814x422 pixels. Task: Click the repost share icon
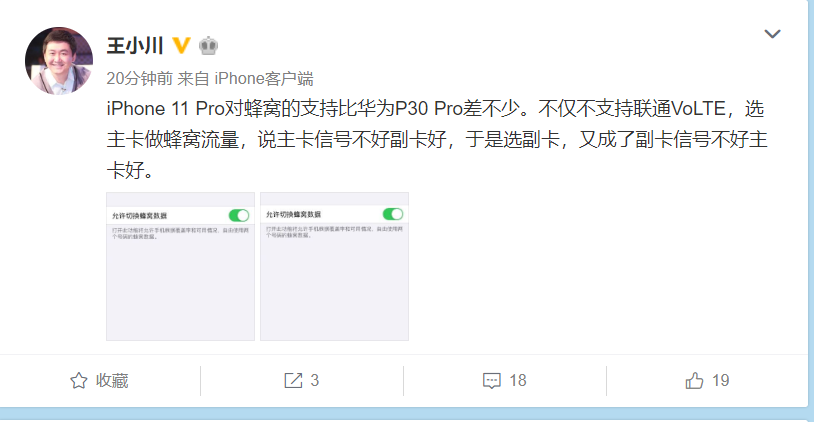[293, 380]
